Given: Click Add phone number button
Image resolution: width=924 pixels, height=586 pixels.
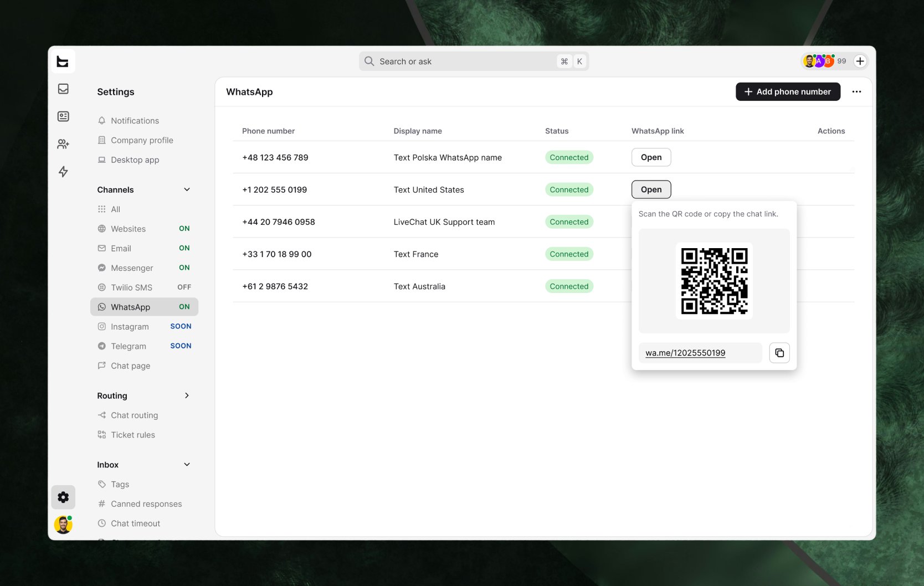Looking at the screenshot, I should coord(788,92).
